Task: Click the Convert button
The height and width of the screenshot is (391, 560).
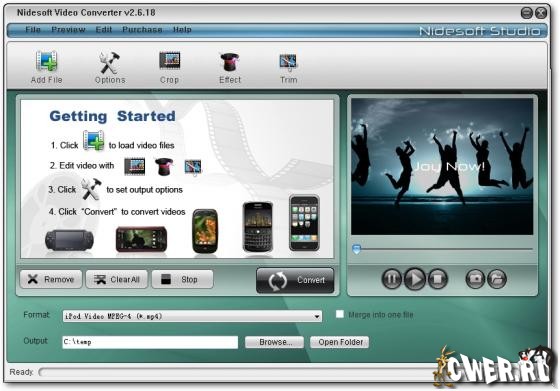Action: 295,280
